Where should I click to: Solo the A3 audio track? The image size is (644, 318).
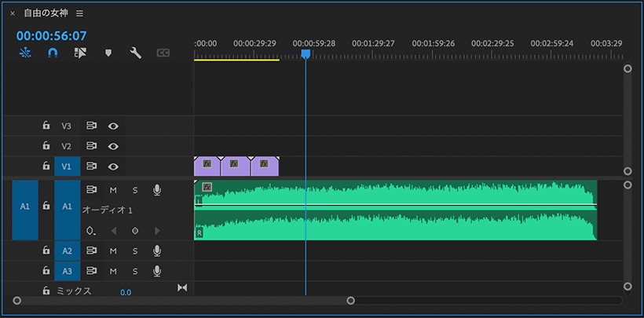pos(135,271)
